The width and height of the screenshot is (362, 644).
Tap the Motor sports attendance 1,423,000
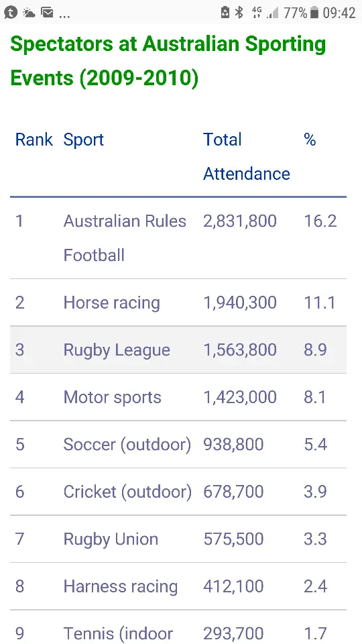coord(240,398)
